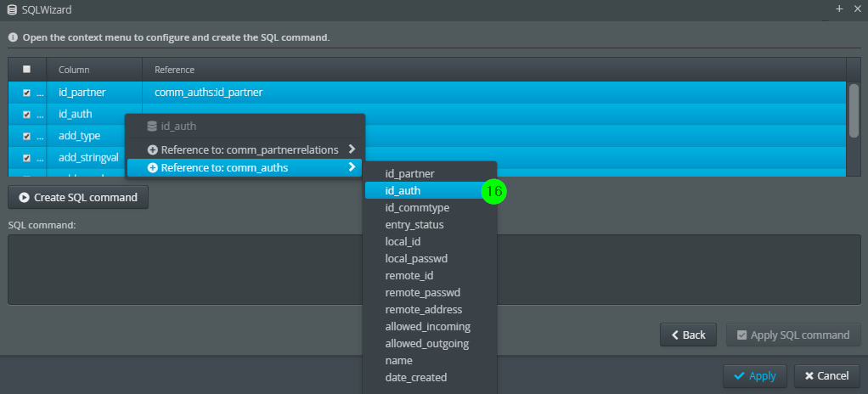Uncheck the add_type row checkbox
Screen dimensions: 868x394
tap(26, 136)
